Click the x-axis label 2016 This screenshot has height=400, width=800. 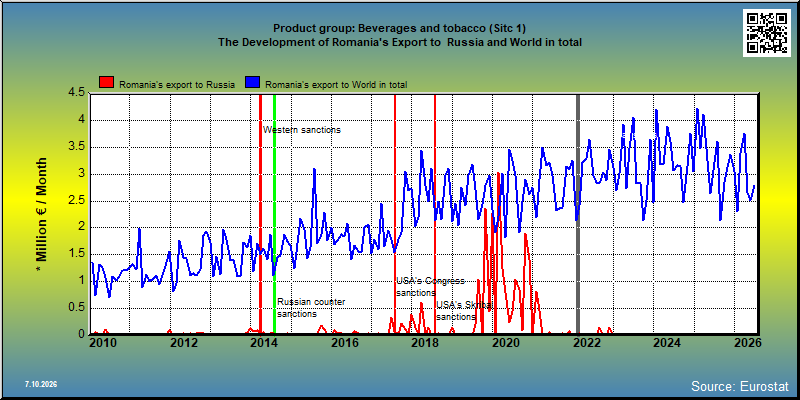(344, 342)
